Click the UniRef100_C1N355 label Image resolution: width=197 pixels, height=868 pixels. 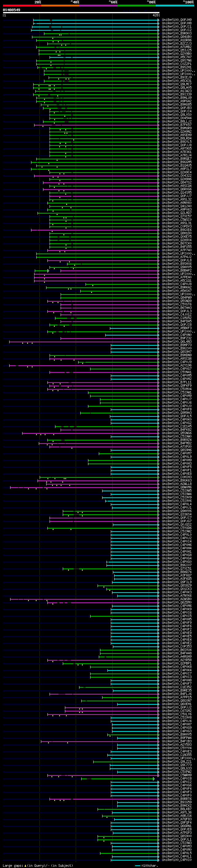coord(177,755)
